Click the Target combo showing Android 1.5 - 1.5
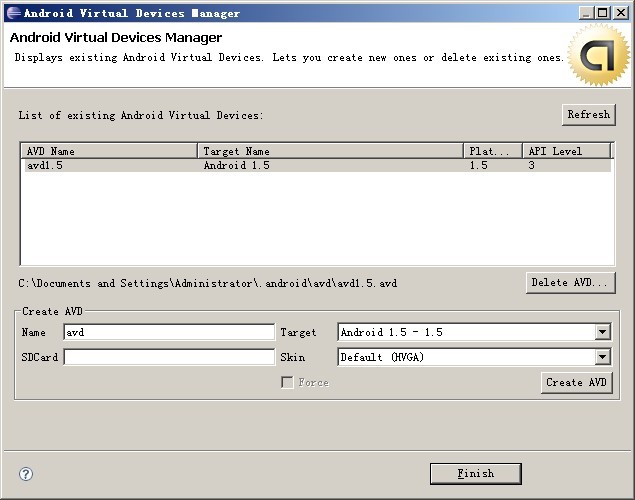This screenshot has height=500, width=635. 474,332
